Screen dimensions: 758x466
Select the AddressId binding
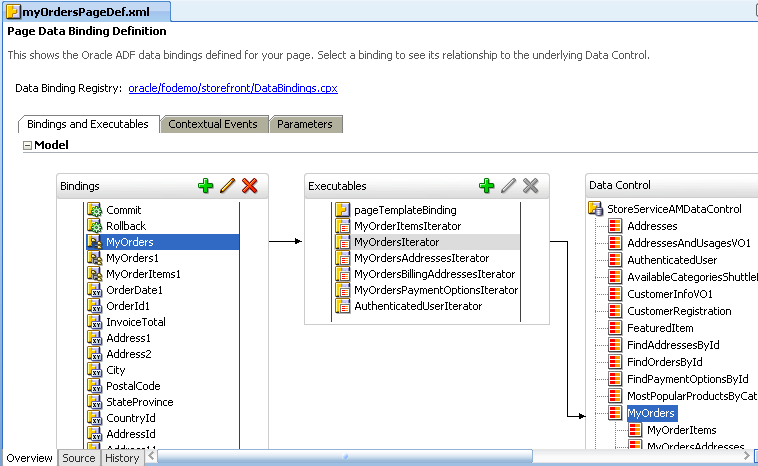[x=131, y=434]
